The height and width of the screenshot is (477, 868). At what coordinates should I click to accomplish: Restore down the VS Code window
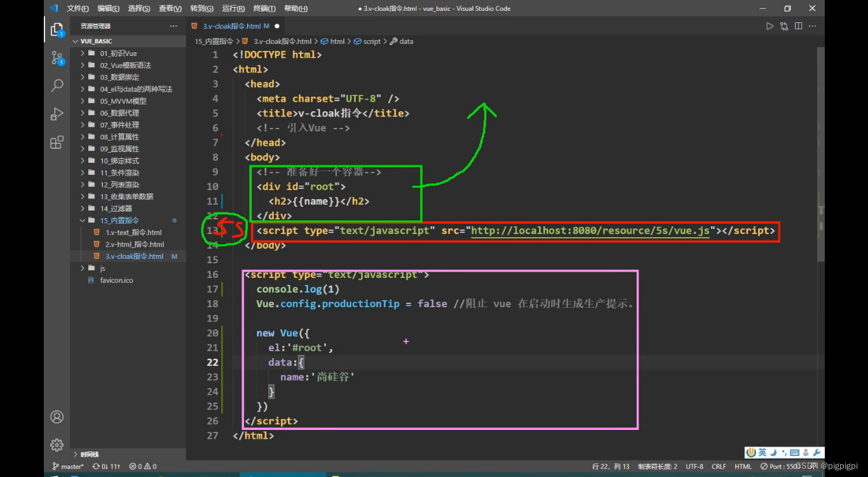pyautogui.click(x=787, y=8)
